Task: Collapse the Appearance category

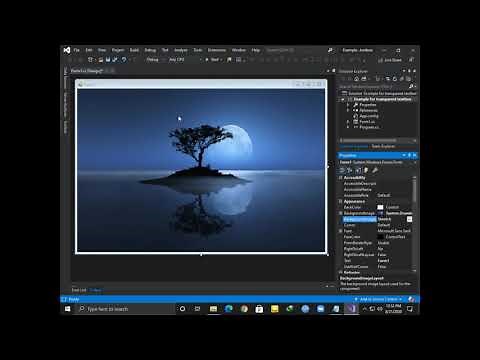Action: tap(341, 201)
